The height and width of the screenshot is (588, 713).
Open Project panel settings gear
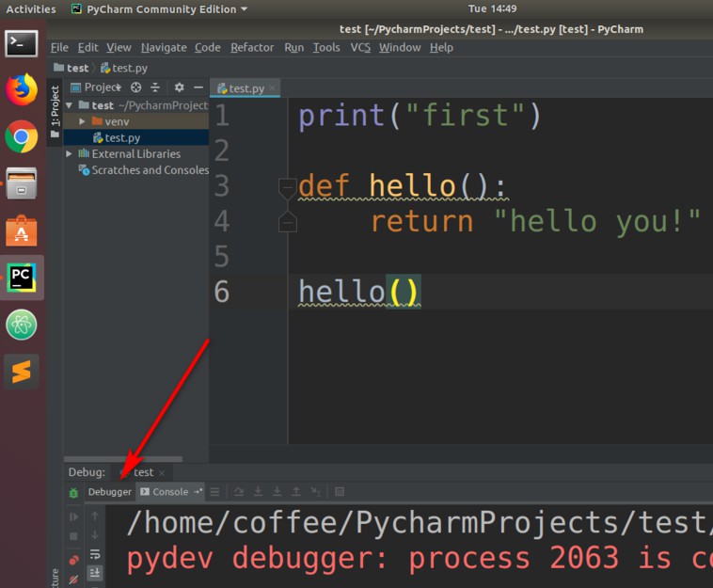pos(179,87)
